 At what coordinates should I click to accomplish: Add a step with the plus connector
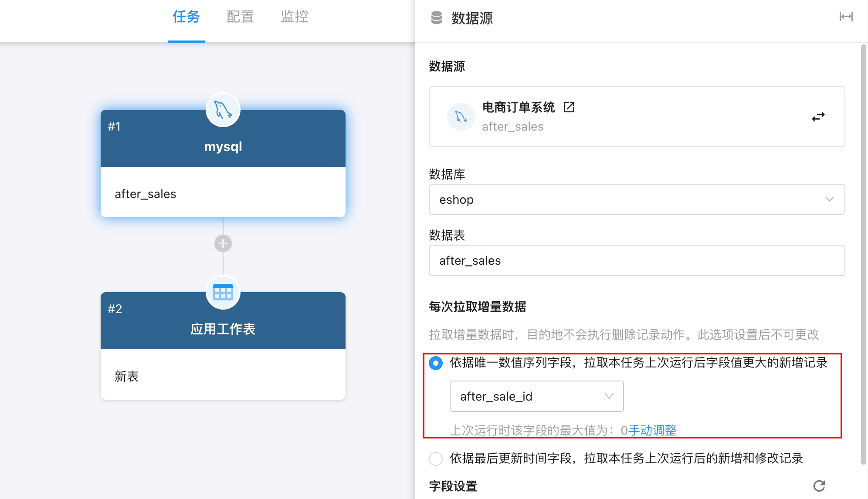point(223,243)
